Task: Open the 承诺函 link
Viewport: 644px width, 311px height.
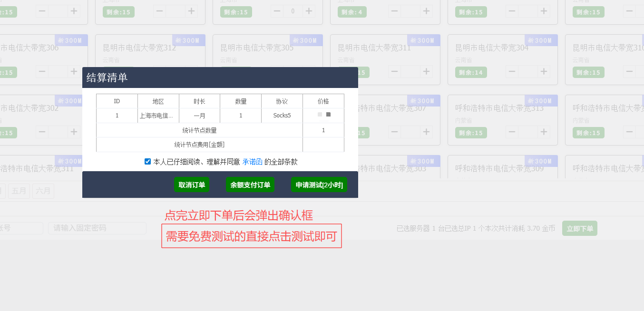Action: coord(253,162)
